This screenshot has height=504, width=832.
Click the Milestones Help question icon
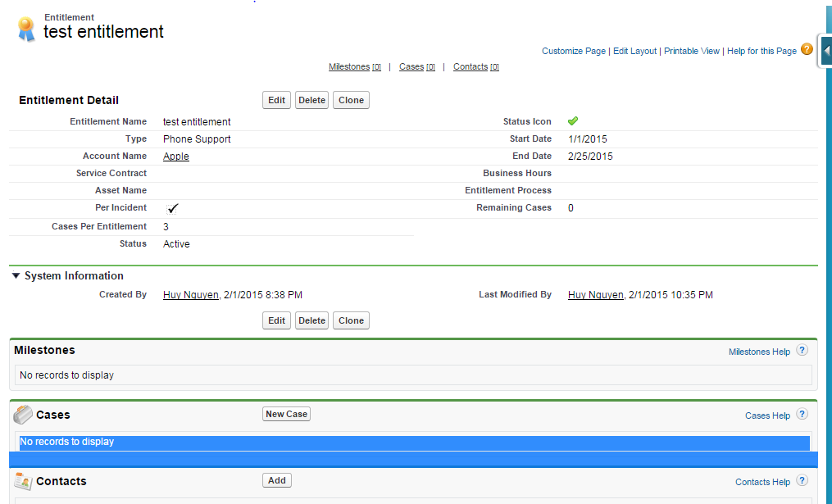pyautogui.click(x=802, y=350)
